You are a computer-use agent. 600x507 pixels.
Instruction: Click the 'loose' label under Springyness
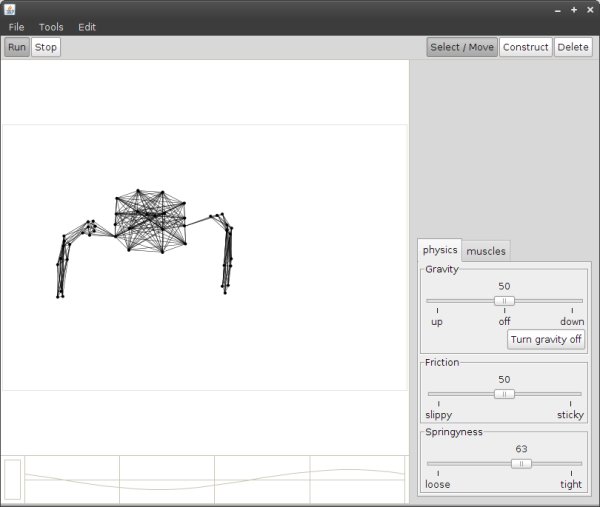point(437,484)
